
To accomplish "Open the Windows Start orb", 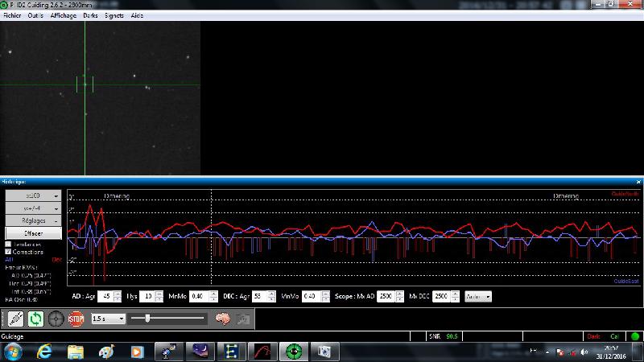I will [x=13, y=352].
